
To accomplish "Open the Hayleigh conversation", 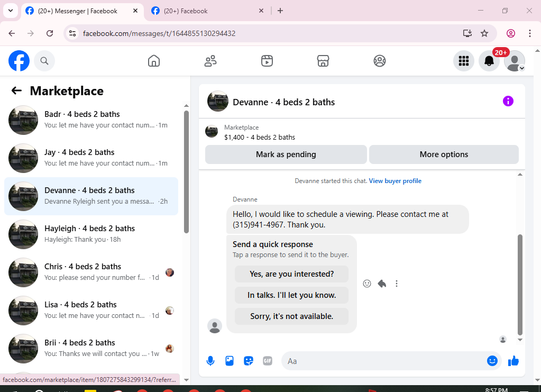I will (91, 234).
